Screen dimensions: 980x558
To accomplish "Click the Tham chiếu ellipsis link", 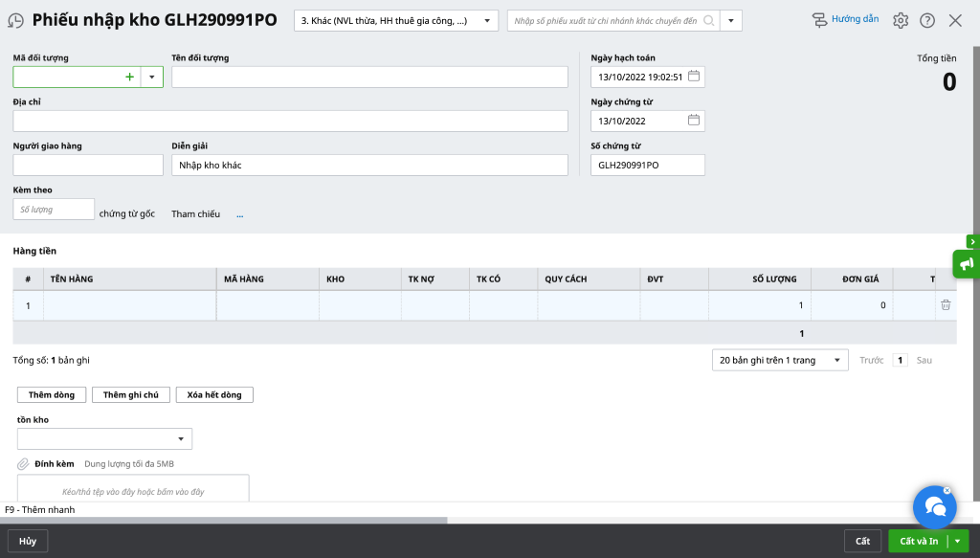I will (x=240, y=214).
